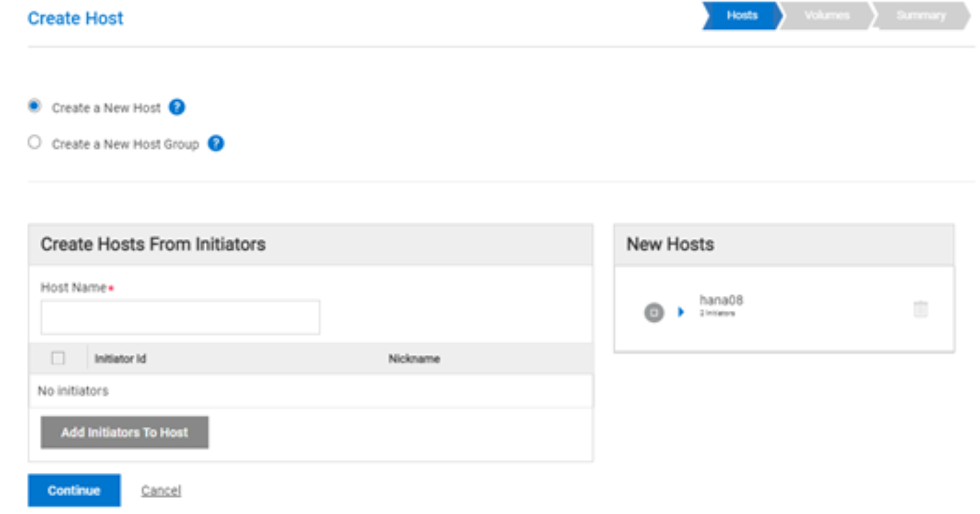
Task: Click the Continue button
Action: (74, 490)
